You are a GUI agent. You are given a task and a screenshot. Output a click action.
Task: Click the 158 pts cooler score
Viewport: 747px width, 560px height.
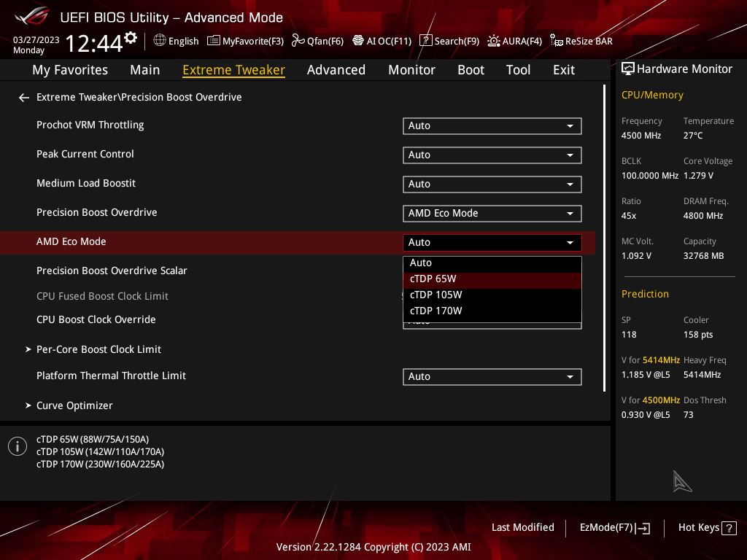698,335
